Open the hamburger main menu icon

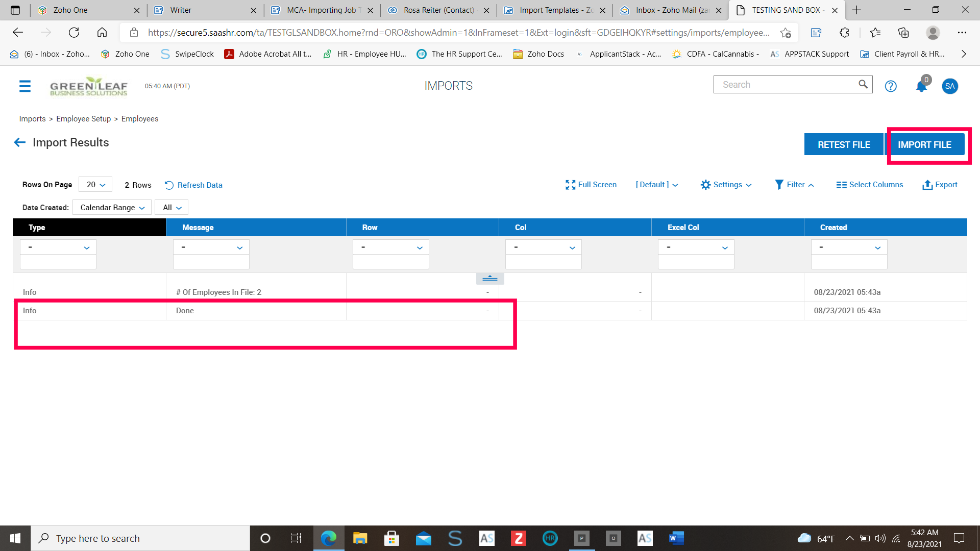25,86
